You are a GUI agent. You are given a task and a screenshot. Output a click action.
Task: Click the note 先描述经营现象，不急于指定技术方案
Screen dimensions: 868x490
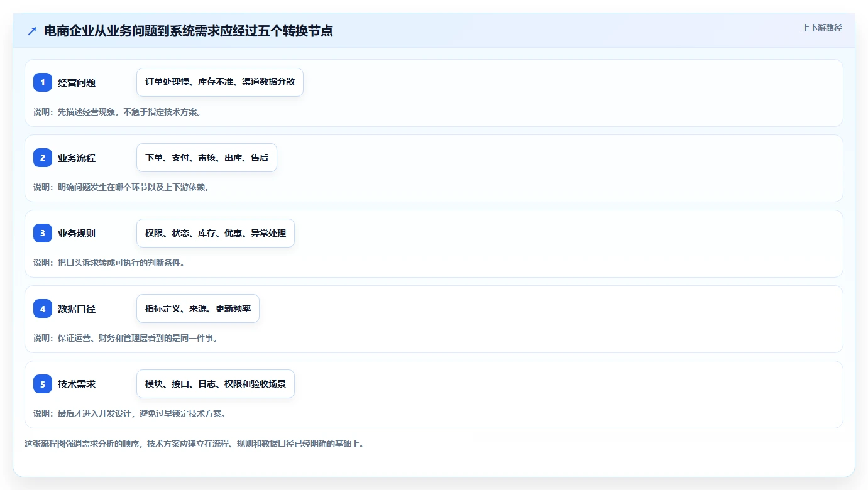click(129, 112)
